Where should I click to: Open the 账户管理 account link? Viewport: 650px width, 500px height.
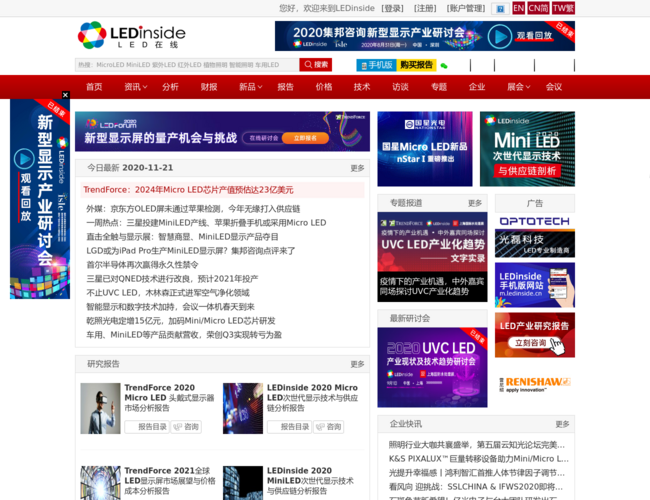click(x=466, y=8)
